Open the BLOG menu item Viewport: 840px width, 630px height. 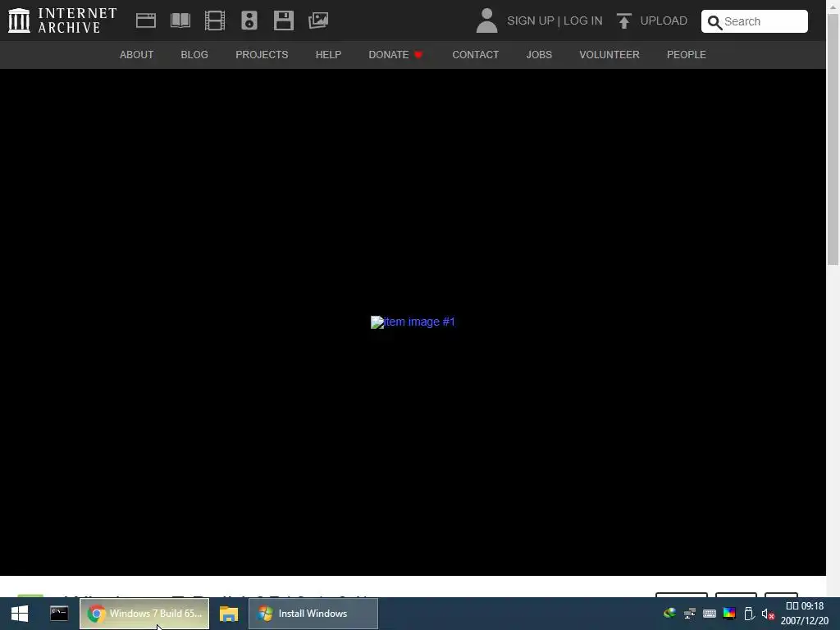coord(194,55)
